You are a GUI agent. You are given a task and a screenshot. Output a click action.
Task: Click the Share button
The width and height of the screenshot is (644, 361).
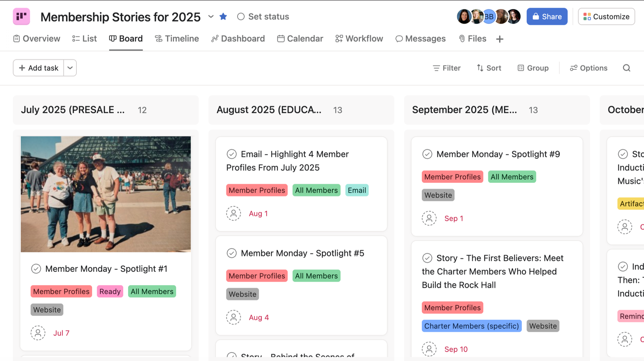click(x=547, y=17)
